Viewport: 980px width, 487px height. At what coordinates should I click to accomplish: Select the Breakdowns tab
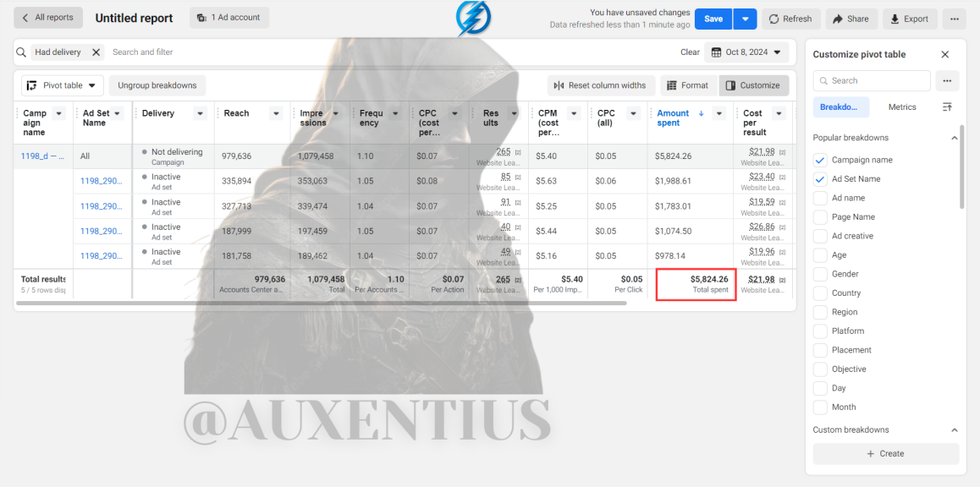click(x=840, y=107)
